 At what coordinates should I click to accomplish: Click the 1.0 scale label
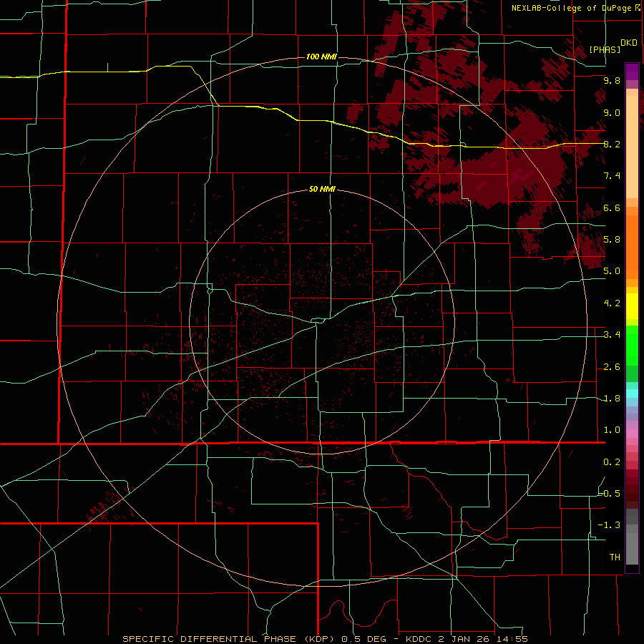point(612,430)
